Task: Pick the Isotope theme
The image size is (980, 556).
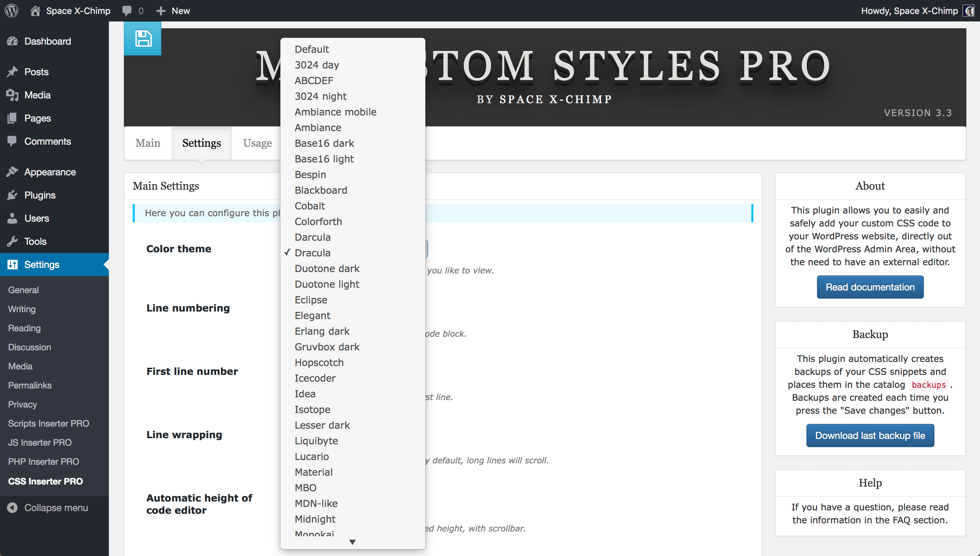Action: coord(353,409)
